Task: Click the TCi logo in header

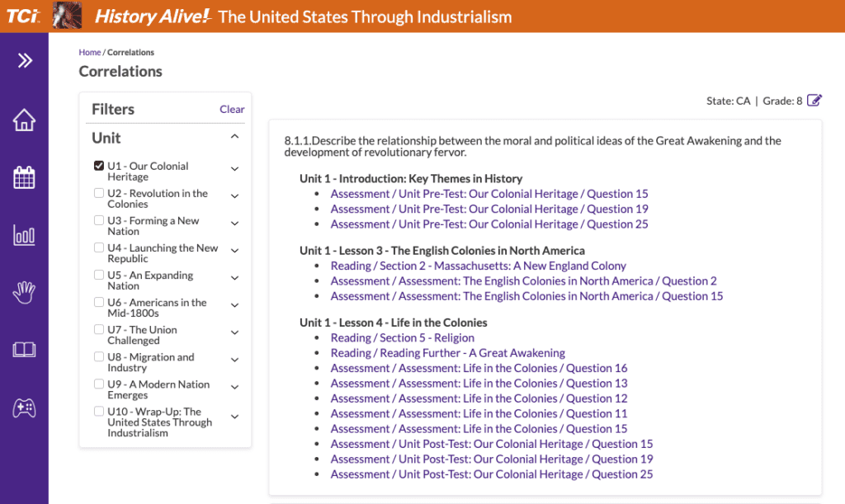Action: pos(22,16)
